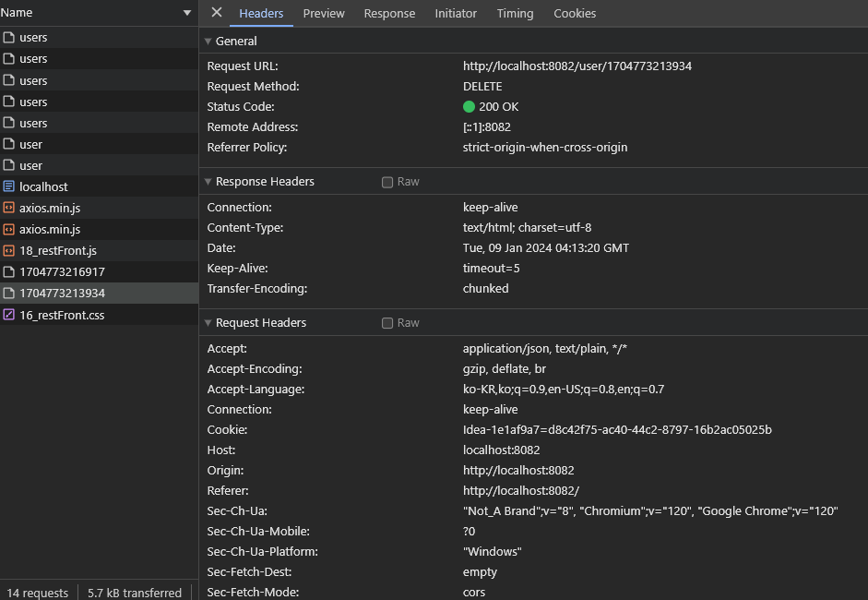Screen dimensions: 868x600
Task: Click the 18_restFront.js script icon
Action: 8,250
